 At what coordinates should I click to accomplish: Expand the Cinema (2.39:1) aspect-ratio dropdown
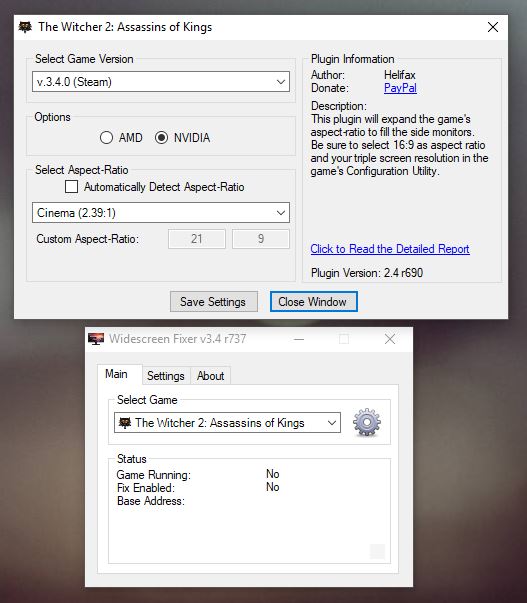pyautogui.click(x=161, y=213)
